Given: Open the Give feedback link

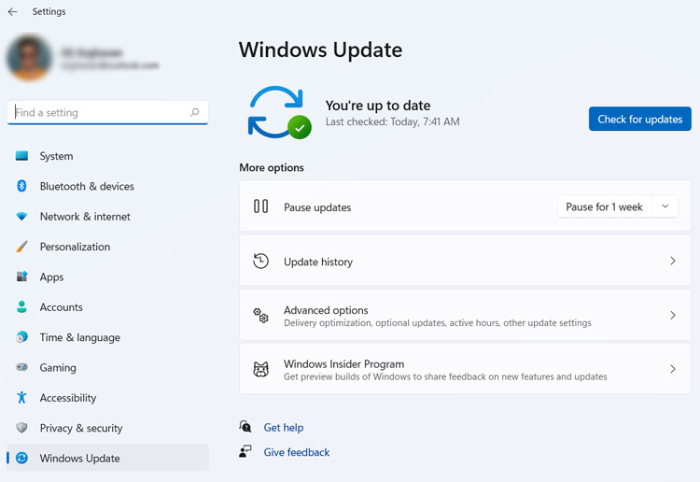Looking at the screenshot, I should (x=296, y=452).
